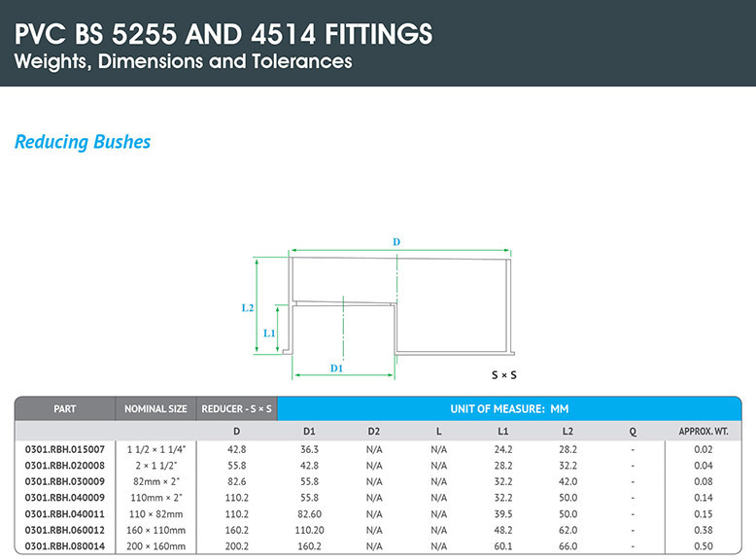Screen dimensions: 756x560
Task: Click the D2 column header
Action: click(374, 432)
